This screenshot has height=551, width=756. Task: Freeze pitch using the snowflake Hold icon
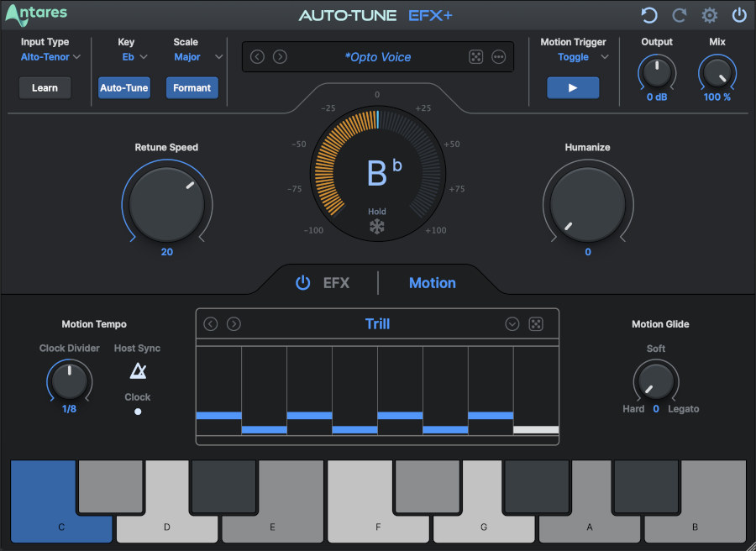pyautogui.click(x=377, y=224)
